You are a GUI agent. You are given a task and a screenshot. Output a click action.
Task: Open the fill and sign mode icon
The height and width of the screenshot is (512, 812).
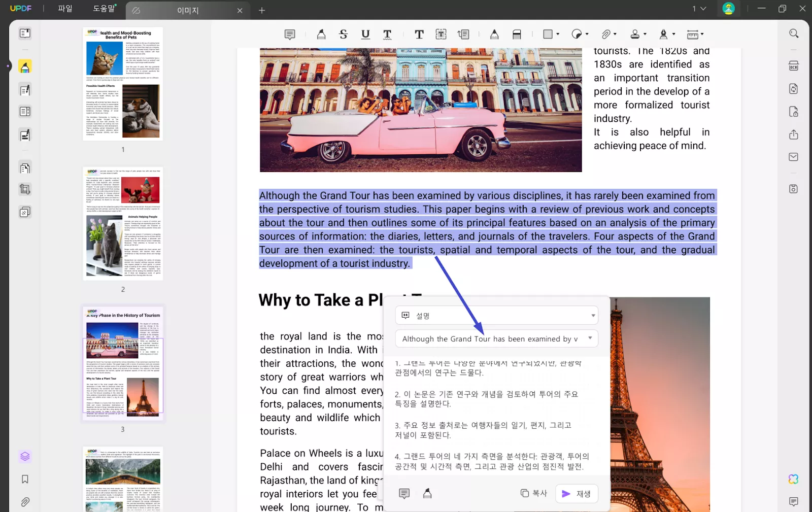click(25, 135)
